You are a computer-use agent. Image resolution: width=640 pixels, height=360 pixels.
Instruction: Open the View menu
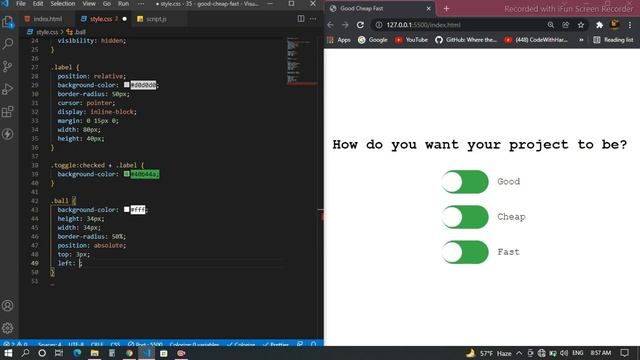(89, 4)
